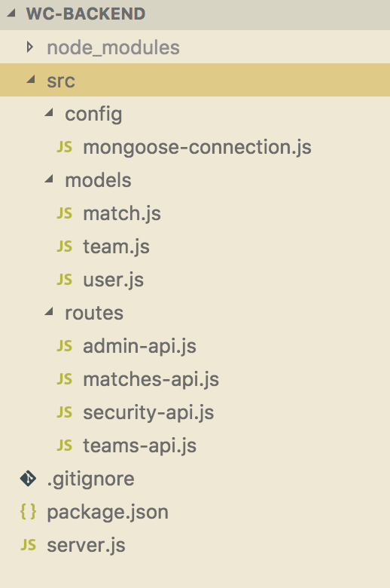Select the WC-BACKEND header title
390x588 pixels.
86,14
